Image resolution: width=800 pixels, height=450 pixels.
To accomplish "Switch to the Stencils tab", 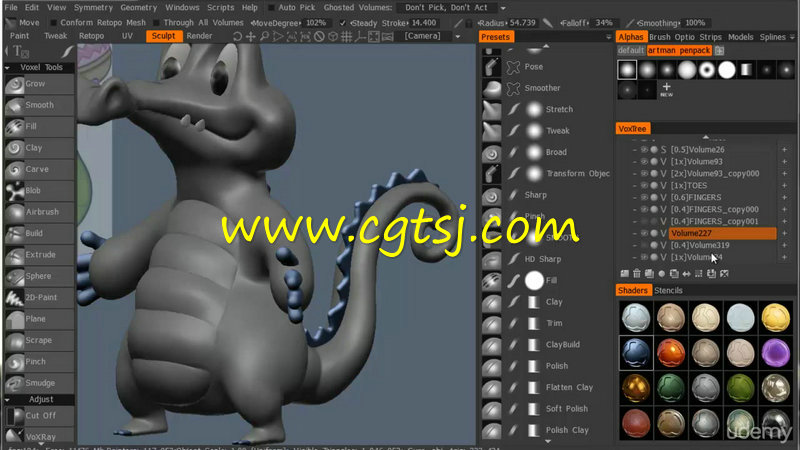I will (x=668, y=290).
